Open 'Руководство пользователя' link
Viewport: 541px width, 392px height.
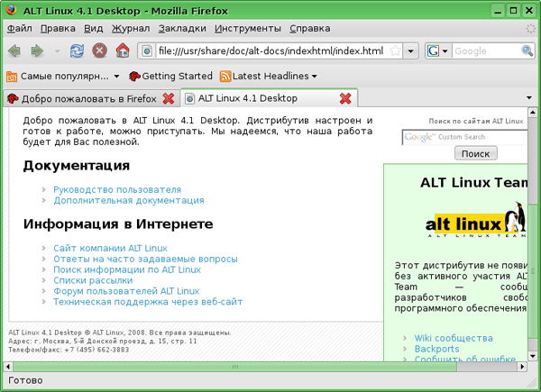[x=117, y=189]
